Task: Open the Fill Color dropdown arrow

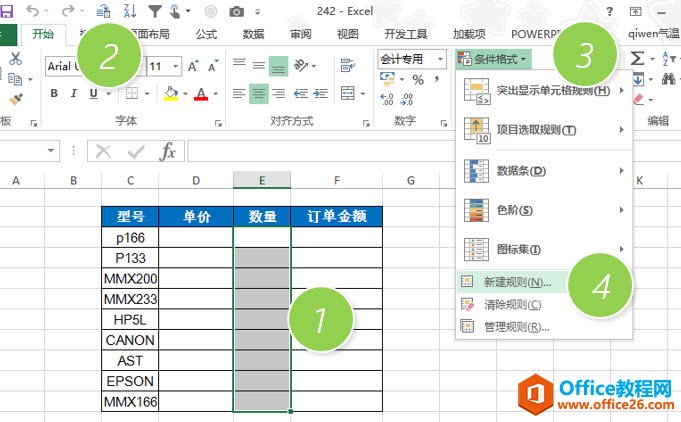Action: [x=185, y=93]
